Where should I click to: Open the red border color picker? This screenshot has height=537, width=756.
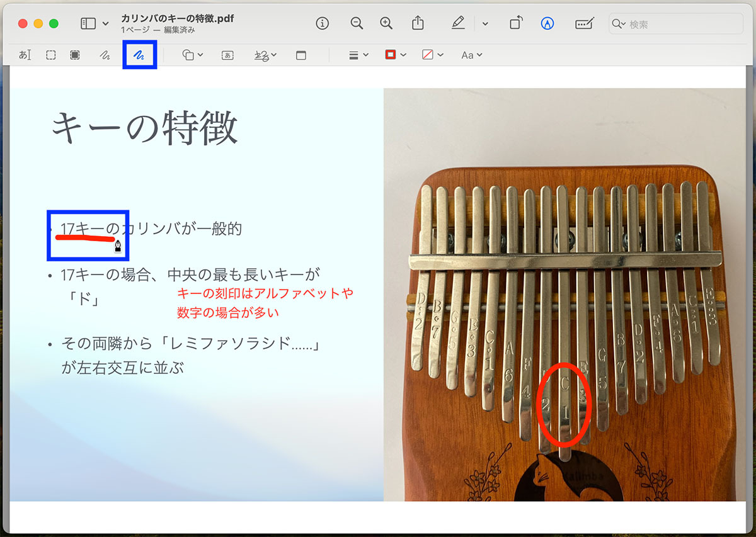[395, 55]
